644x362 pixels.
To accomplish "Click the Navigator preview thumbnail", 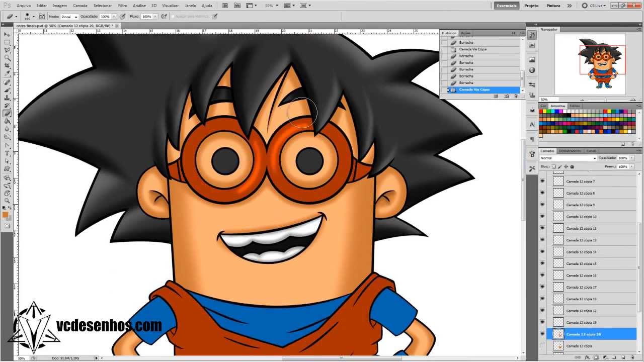I will tap(590, 64).
